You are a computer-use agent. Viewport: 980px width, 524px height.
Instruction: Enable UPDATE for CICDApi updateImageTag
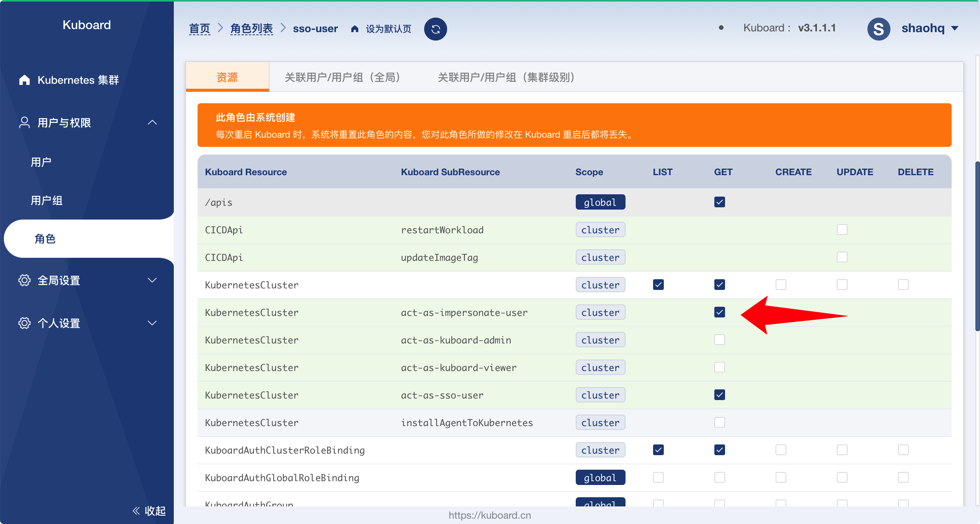[842, 257]
